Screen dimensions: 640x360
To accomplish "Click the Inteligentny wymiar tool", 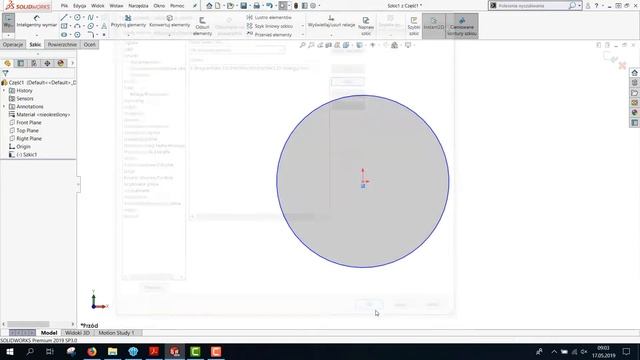I will (37, 21).
